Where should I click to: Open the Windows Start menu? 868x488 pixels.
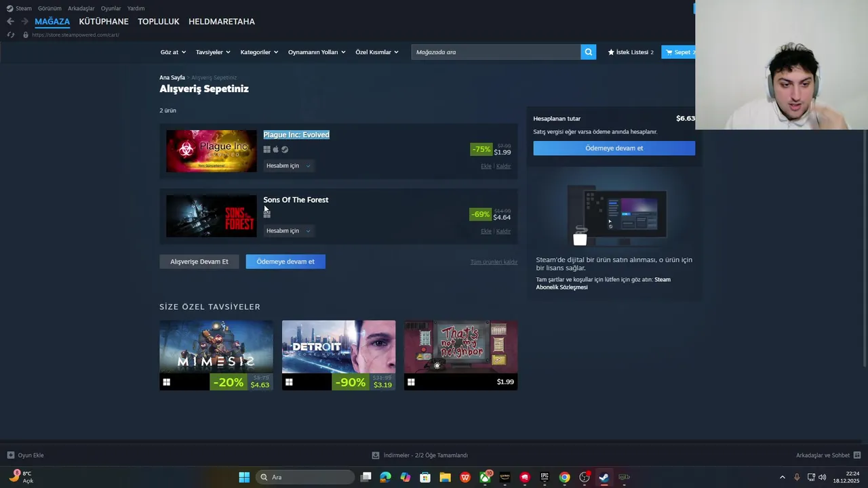click(x=244, y=477)
